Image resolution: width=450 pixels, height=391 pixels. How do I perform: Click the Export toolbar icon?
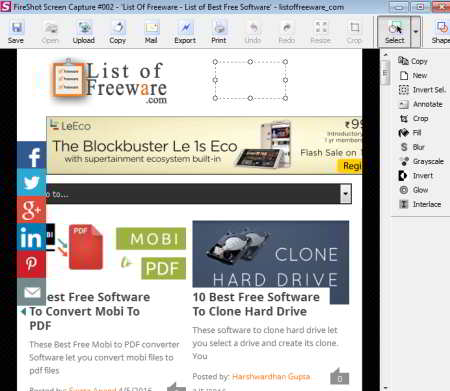click(185, 32)
